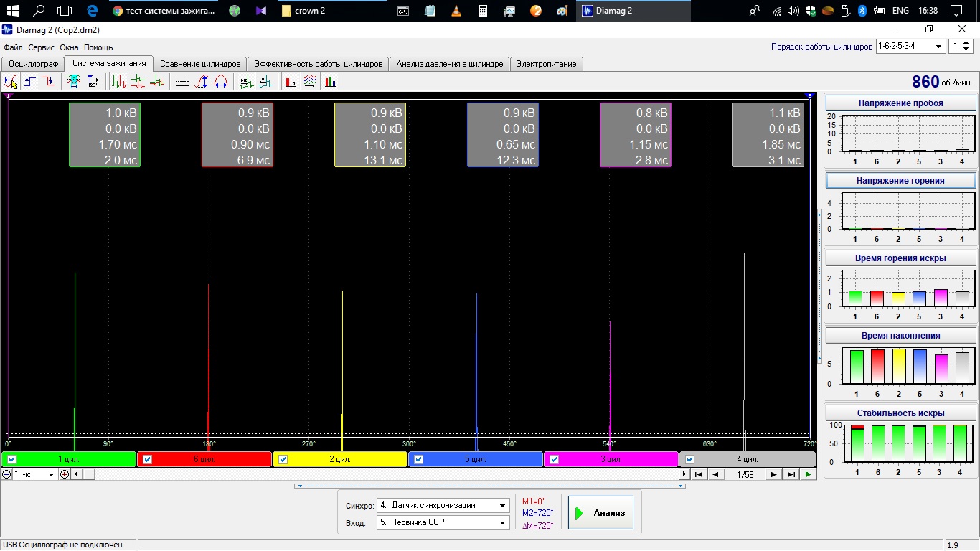Collapse the bottom panel dotted expander

(x=490, y=486)
